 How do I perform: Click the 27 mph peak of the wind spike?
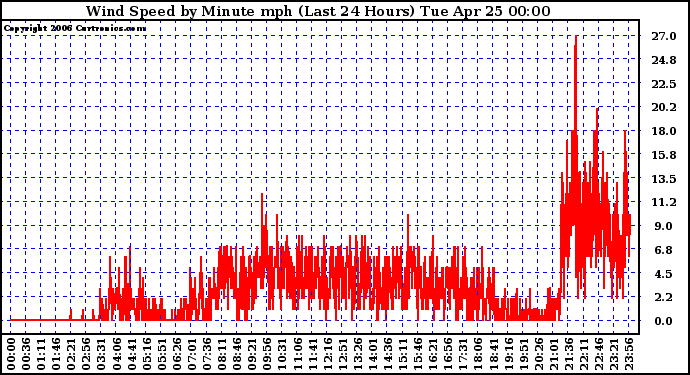(x=576, y=37)
